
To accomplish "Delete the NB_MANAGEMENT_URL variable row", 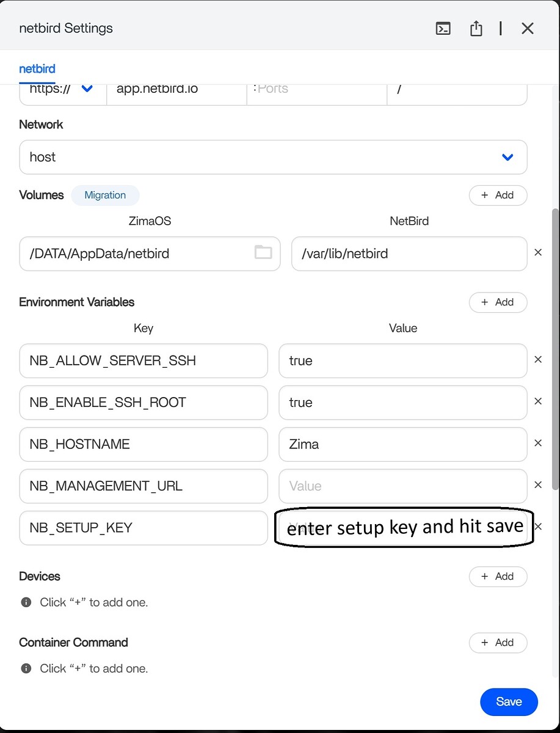I will point(538,484).
